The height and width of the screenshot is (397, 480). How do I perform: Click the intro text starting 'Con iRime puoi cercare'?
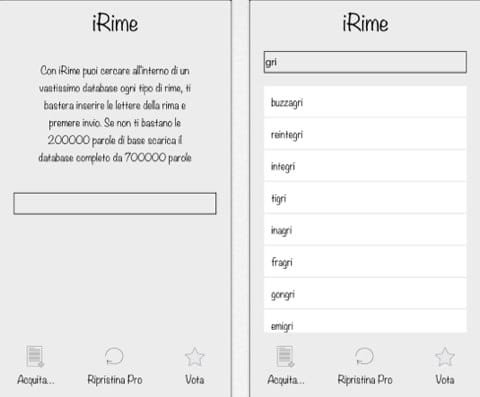115,114
